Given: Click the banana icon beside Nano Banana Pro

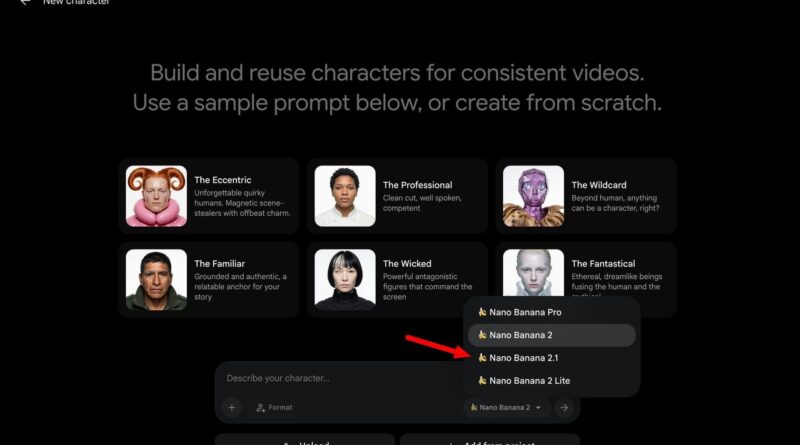Looking at the screenshot, I should pos(482,312).
